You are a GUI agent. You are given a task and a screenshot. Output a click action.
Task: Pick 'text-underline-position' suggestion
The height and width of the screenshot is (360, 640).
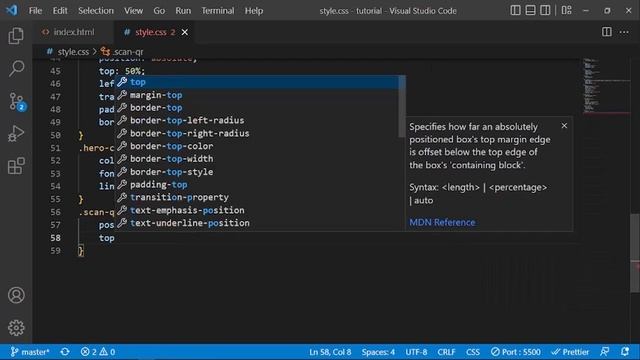[x=258, y=223]
